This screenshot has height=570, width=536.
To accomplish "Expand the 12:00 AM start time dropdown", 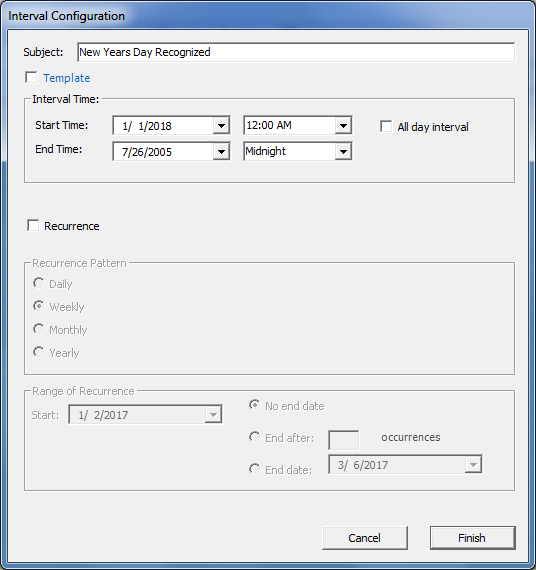I will pos(343,125).
